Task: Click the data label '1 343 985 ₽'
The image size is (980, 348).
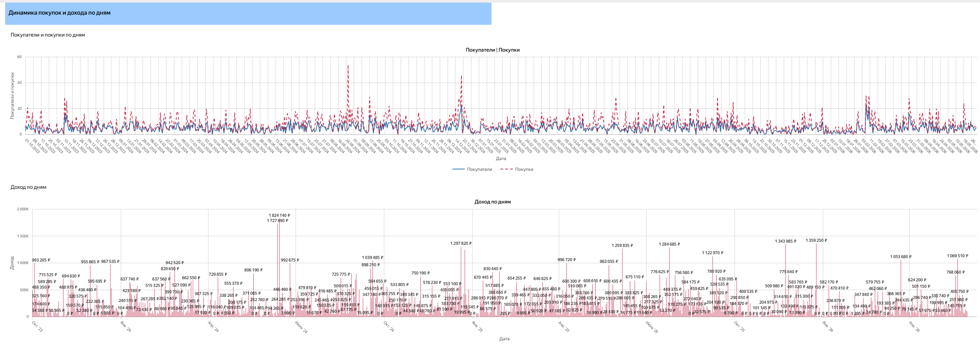Action: pos(786,241)
